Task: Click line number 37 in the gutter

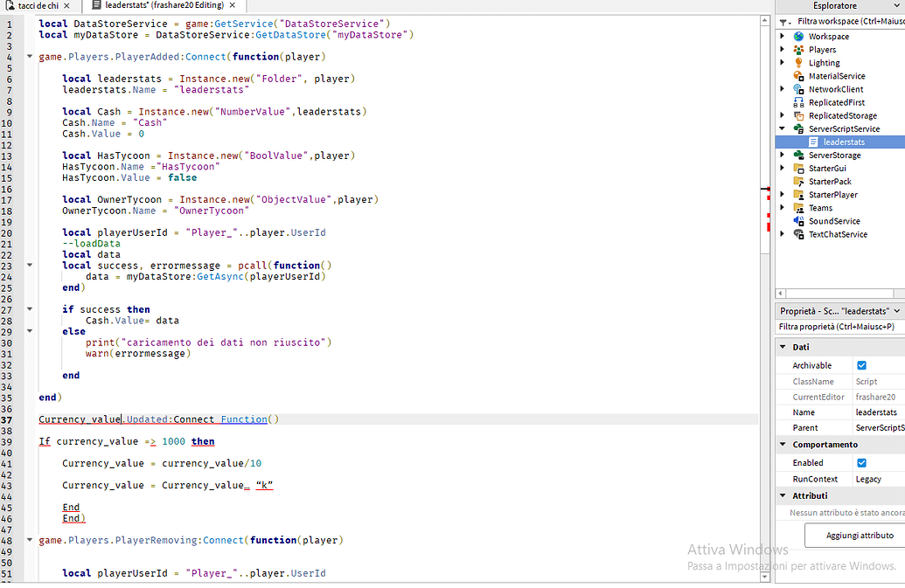Action: 7,419
